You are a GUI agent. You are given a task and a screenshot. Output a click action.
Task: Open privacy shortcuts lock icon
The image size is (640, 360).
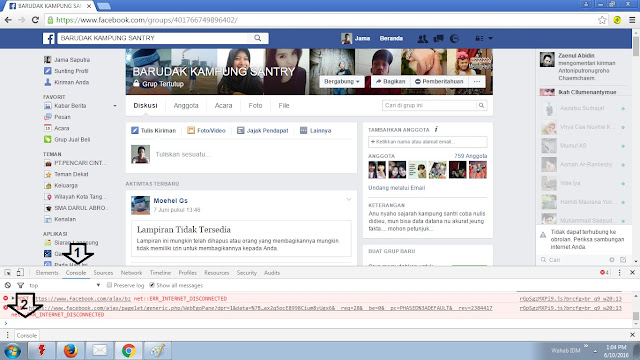tap(479, 38)
